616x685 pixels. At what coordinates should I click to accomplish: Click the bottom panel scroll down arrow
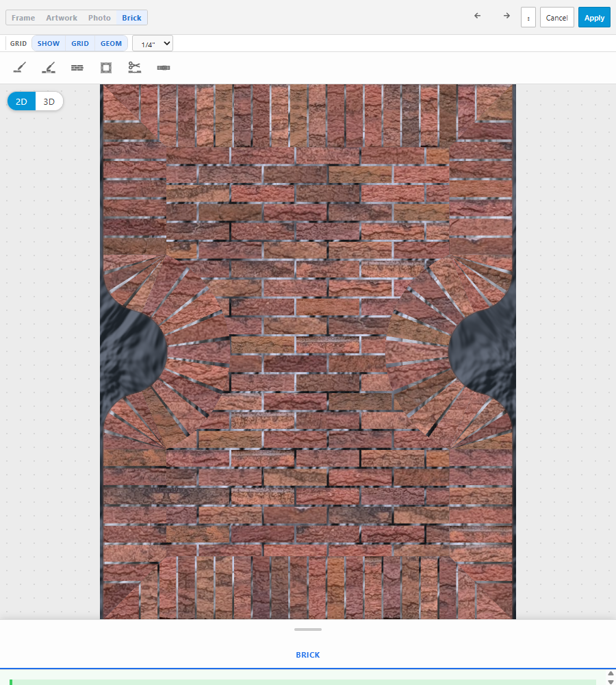611,682
